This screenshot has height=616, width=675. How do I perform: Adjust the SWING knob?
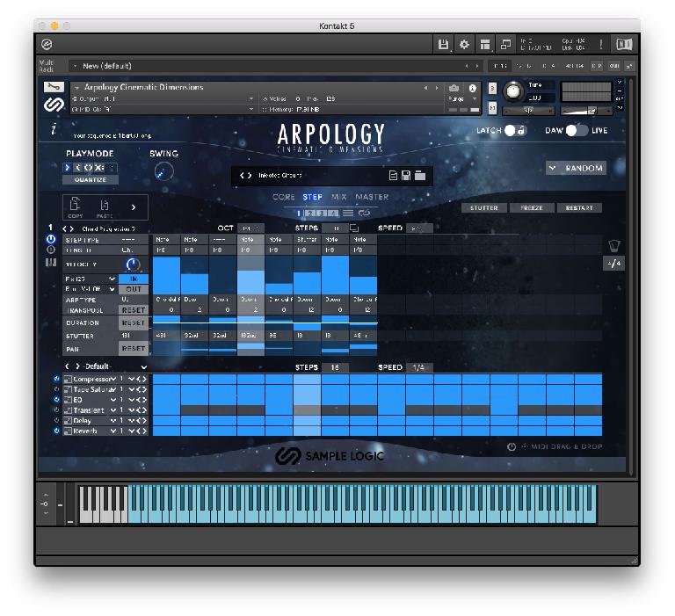[163, 171]
